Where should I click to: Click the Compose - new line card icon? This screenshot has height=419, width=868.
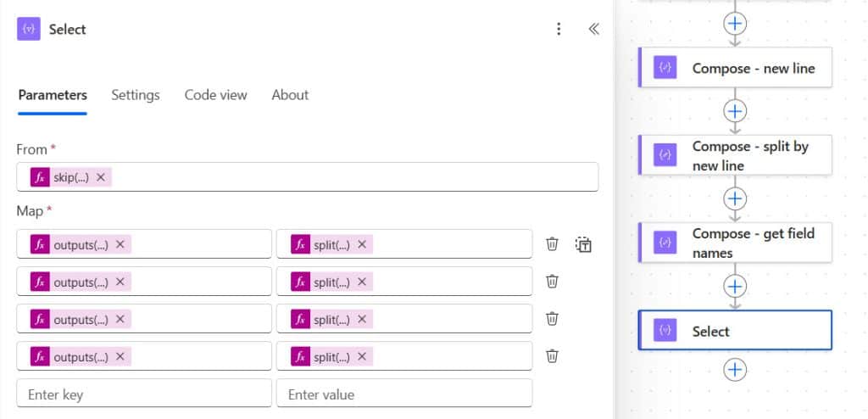[x=665, y=68]
